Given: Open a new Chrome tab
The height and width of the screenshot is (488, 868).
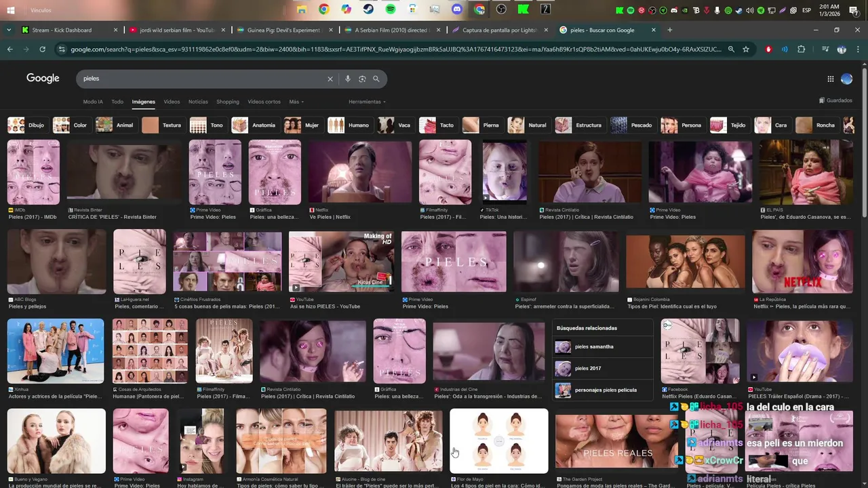Looking at the screenshot, I should pos(670,30).
